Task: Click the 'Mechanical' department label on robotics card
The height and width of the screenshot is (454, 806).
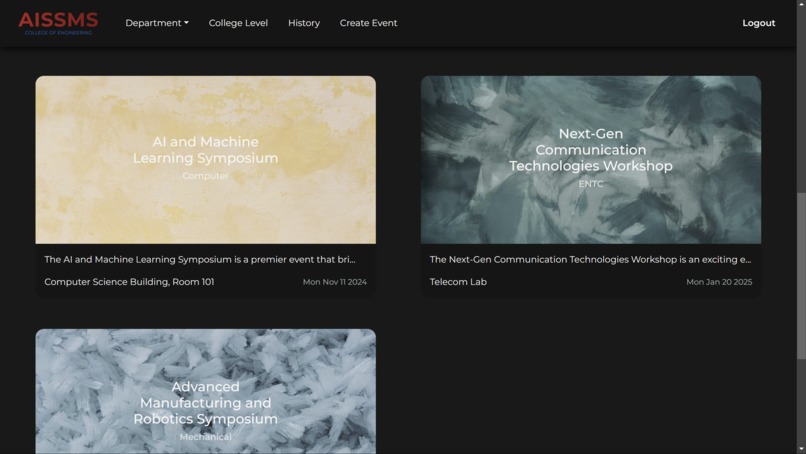Action: pos(205,437)
